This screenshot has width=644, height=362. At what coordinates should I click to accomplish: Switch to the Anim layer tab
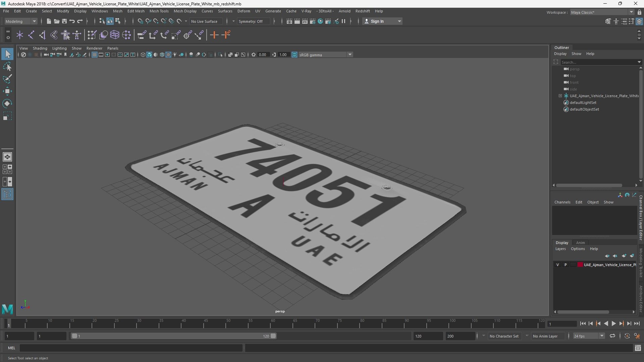tap(580, 243)
